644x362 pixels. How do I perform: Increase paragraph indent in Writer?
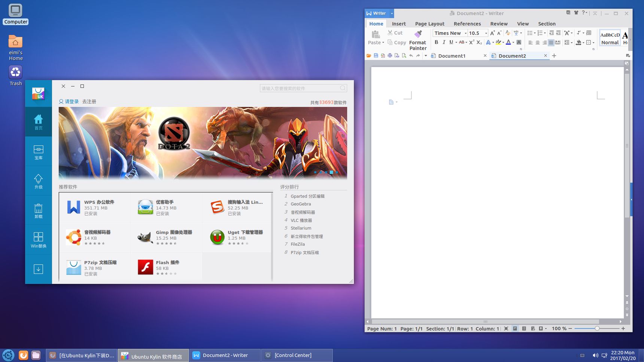coord(558,33)
